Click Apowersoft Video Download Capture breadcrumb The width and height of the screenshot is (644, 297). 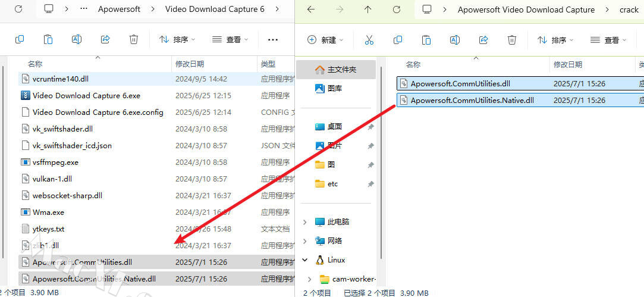[526, 10]
